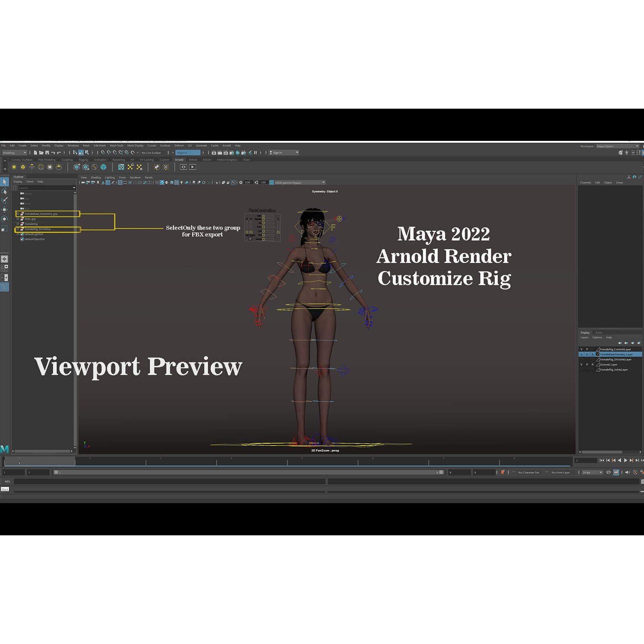This screenshot has width=644, height=644.
Task: Activate the Move tool in the toolbox
Action: coord(5,209)
